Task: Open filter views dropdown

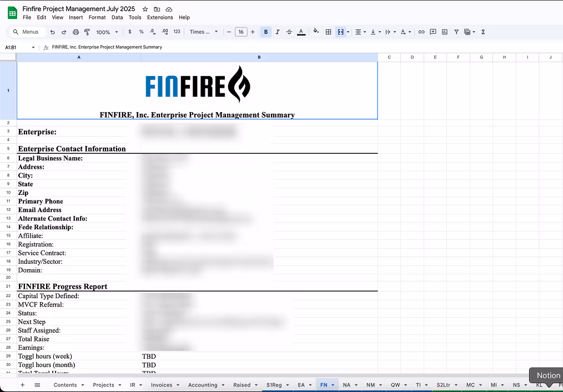Action: pos(470,32)
